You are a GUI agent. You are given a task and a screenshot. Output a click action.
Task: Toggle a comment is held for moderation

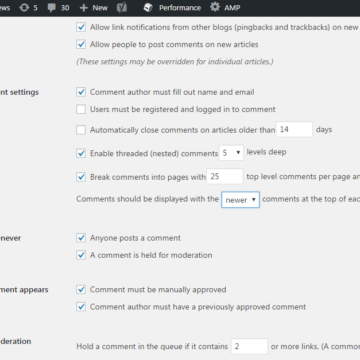[x=81, y=255]
